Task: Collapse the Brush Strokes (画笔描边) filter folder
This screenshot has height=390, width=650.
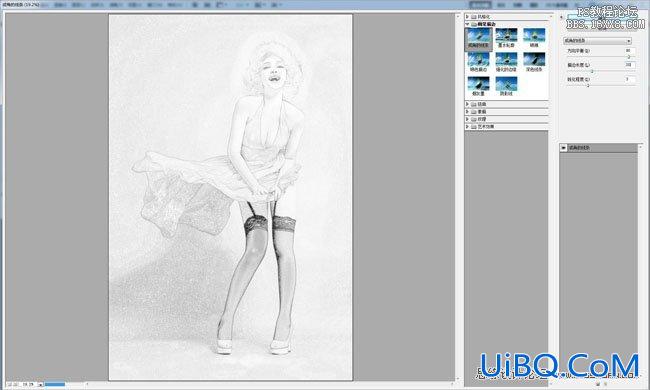Action: click(x=468, y=24)
